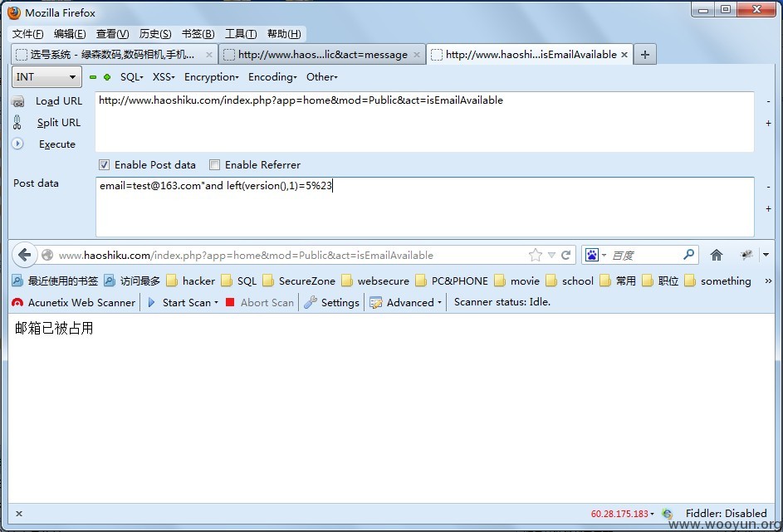This screenshot has height=532, width=783.
Task: Open the 书签(B) menu
Action: [x=198, y=33]
